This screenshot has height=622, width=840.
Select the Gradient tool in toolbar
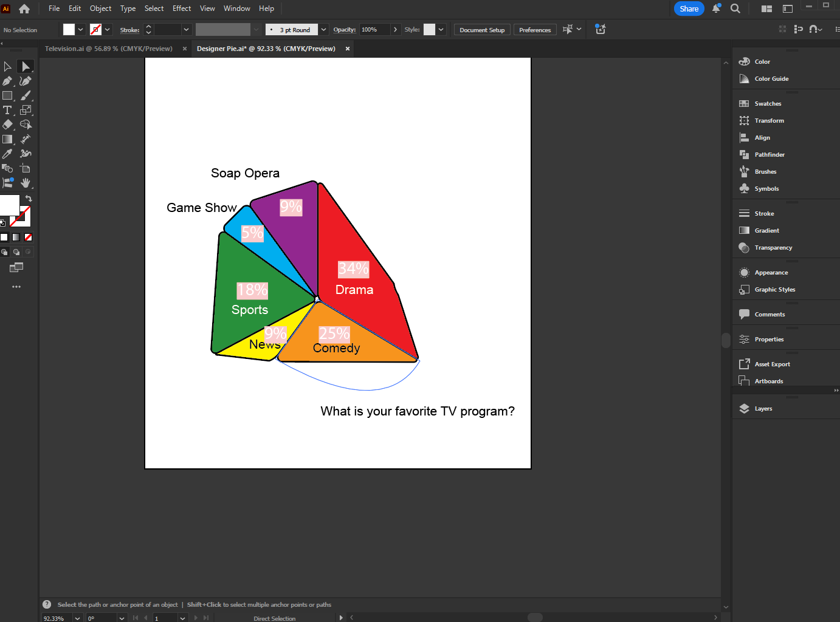pyautogui.click(x=7, y=139)
